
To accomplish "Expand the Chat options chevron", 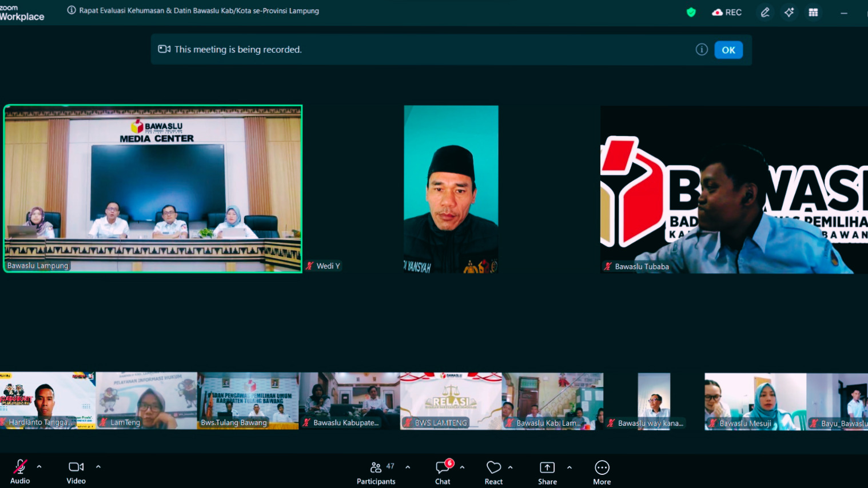I will point(462,467).
